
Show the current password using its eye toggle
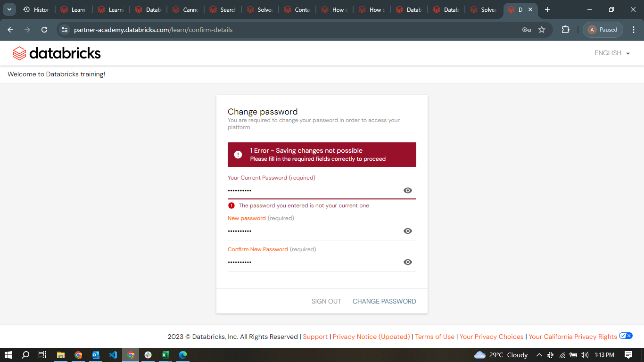click(407, 190)
